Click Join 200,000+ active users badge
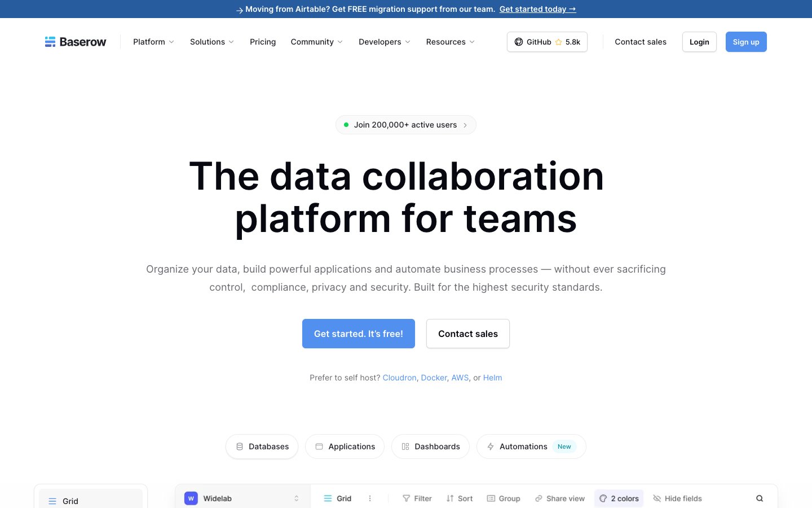 pos(406,125)
